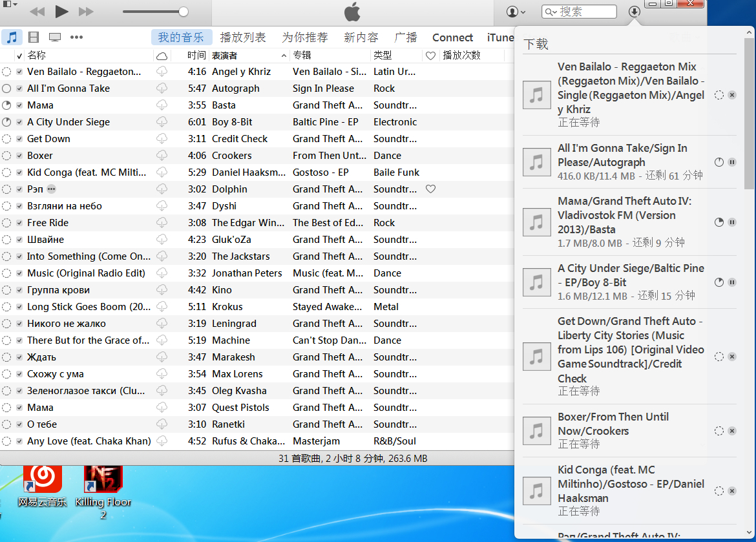
Task: Toggle the checkbox for Any Love song
Action: pyautogui.click(x=19, y=441)
